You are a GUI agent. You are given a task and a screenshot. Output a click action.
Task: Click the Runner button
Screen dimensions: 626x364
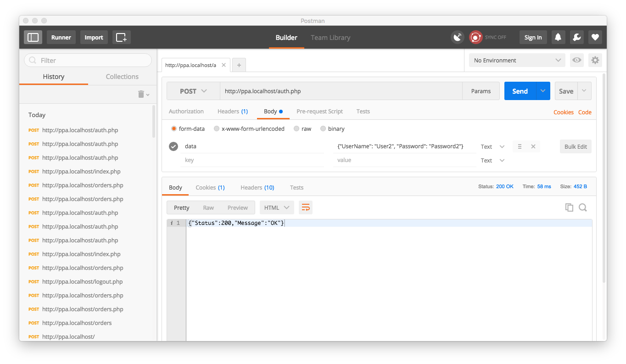coord(61,37)
